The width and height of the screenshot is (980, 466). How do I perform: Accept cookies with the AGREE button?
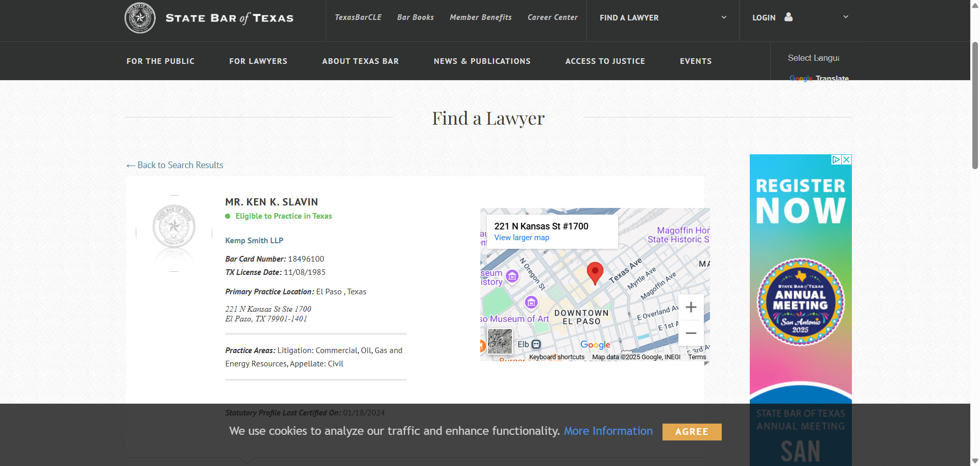point(692,432)
